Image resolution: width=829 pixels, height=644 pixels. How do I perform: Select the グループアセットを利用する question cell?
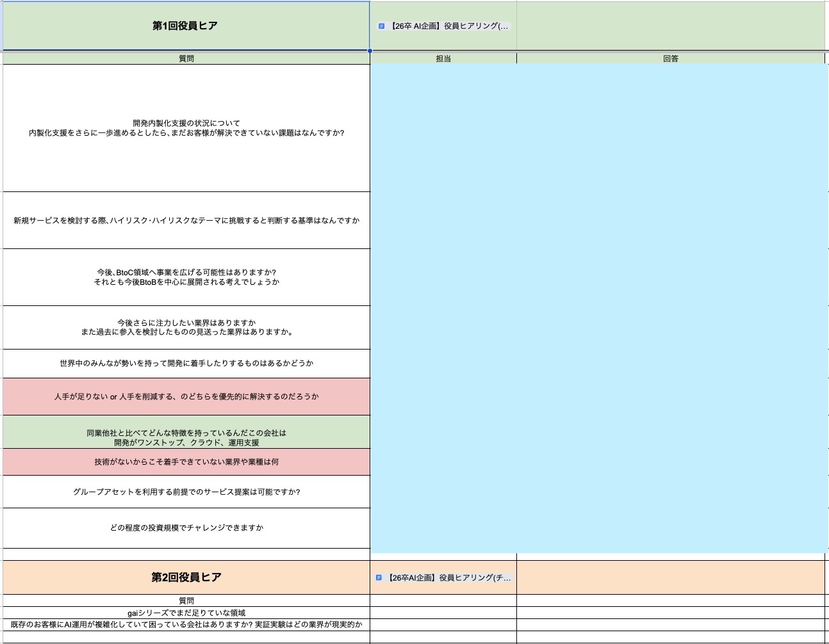[x=186, y=492]
